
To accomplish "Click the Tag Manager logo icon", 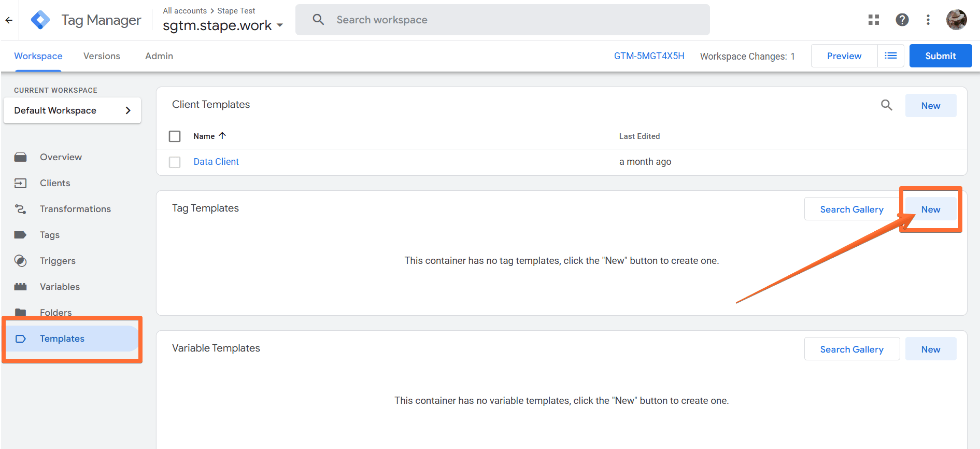I will click(x=40, y=20).
